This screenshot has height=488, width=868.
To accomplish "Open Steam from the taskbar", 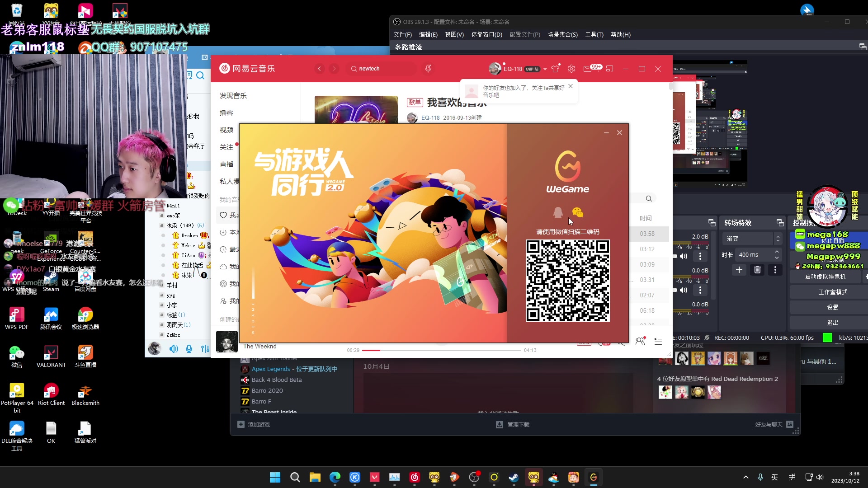I will [x=514, y=477].
